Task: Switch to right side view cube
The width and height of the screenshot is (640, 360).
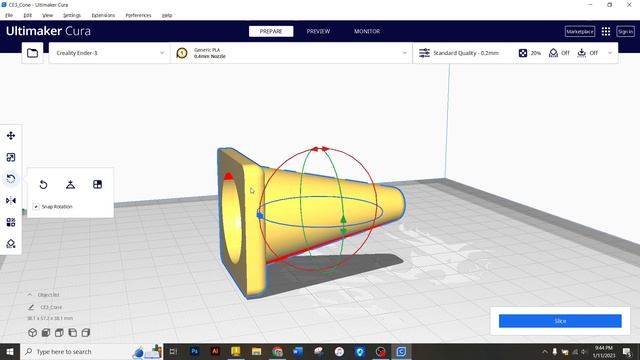Action: (86, 333)
